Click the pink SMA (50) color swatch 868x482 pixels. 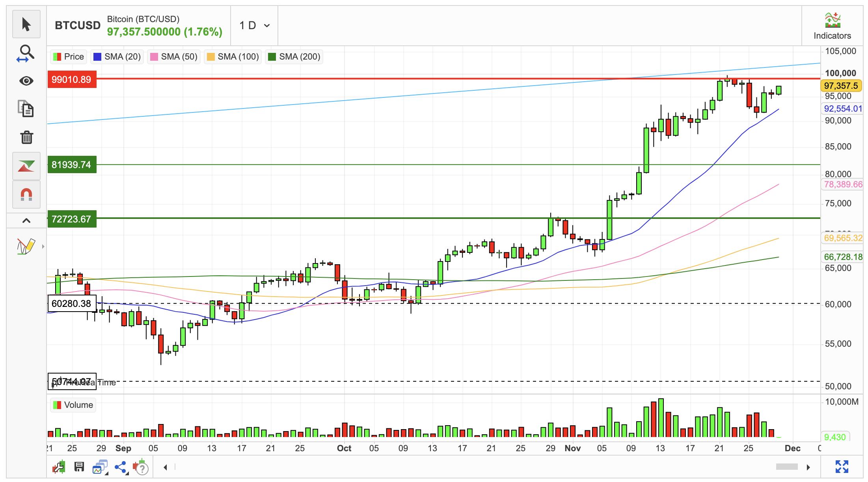(154, 57)
